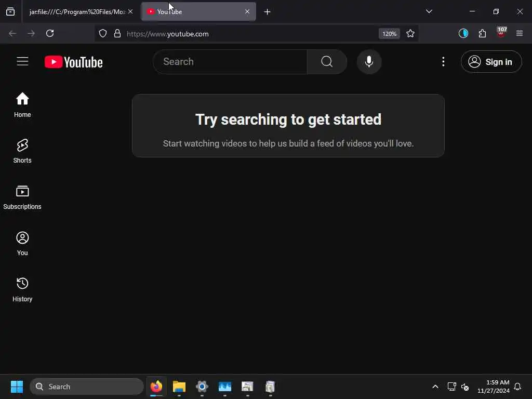Start voice search with microphone icon
Screen dimensions: 532x399
(369, 62)
